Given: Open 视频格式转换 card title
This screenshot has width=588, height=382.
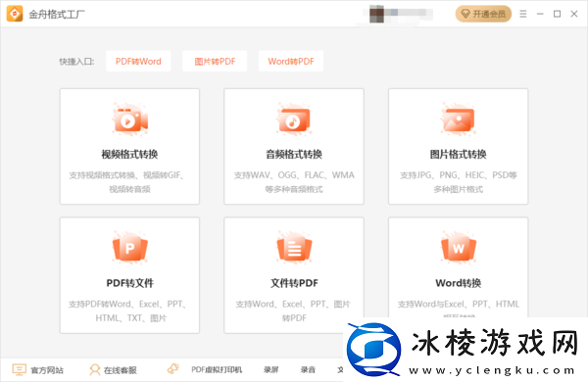Looking at the screenshot, I should tap(129, 154).
